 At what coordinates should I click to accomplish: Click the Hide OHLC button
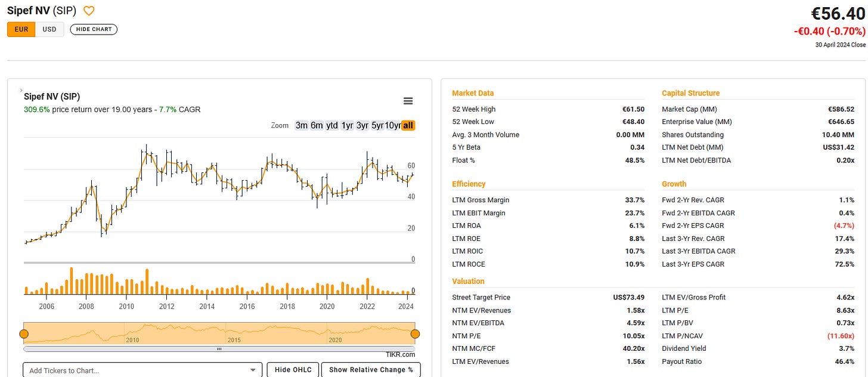(x=293, y=370)
